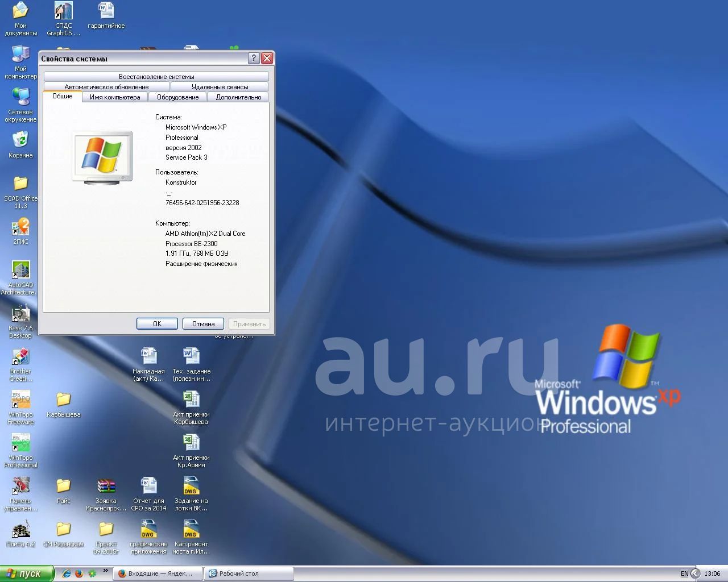
Task: Select the Заявка Красноярск archive icon
Action: (x=106, y=494)
